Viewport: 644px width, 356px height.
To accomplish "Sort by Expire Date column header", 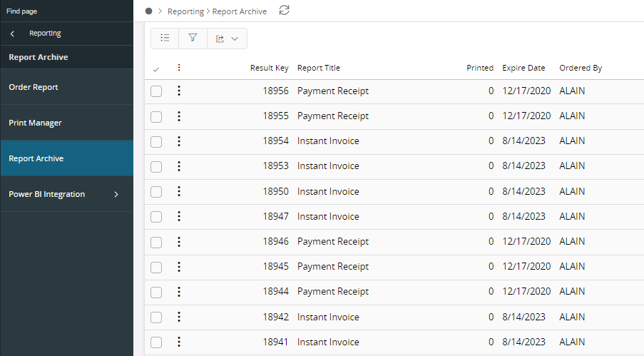I will coord(523,68).
